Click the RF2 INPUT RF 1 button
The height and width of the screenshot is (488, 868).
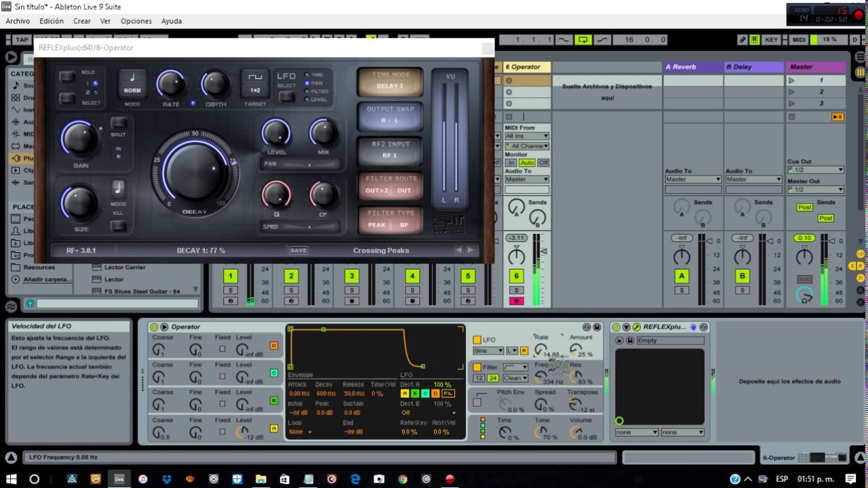point(390,150)
